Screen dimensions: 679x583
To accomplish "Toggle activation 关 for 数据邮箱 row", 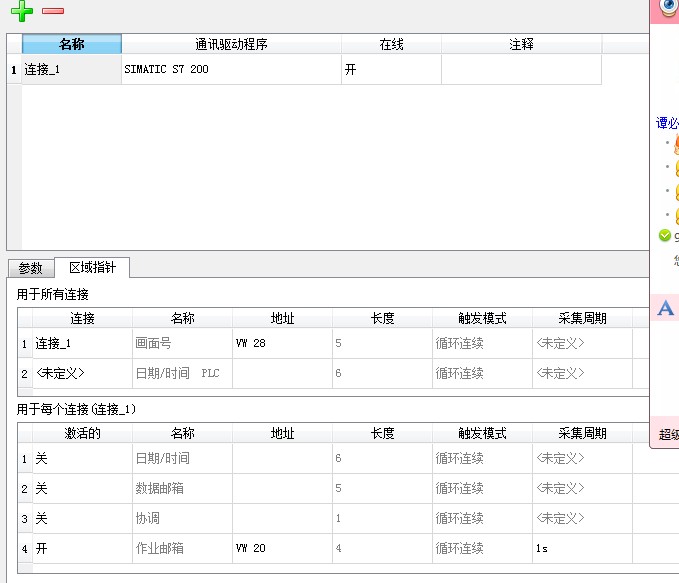I will coord(82,489).
